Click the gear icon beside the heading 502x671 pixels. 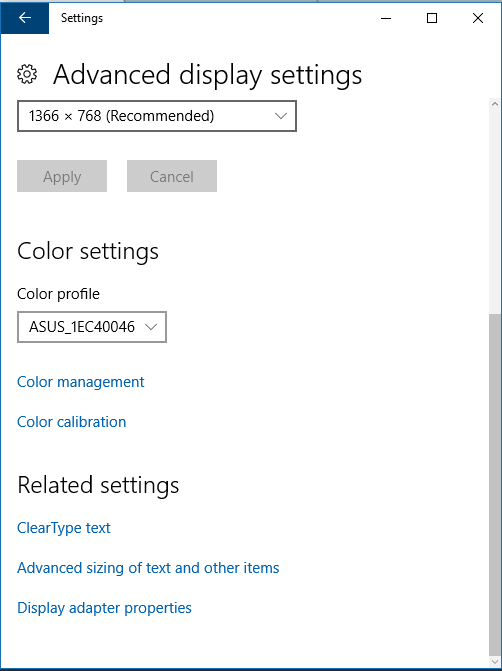coord(27,74)
